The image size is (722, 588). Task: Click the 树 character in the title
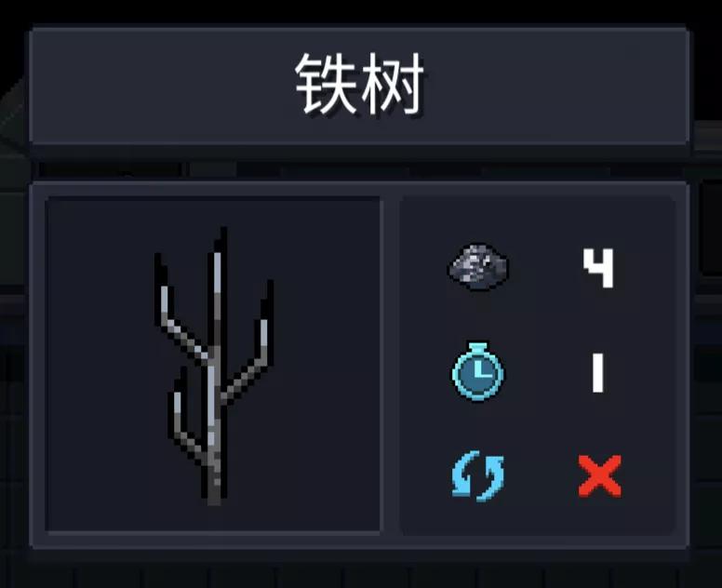coord(393,84)
